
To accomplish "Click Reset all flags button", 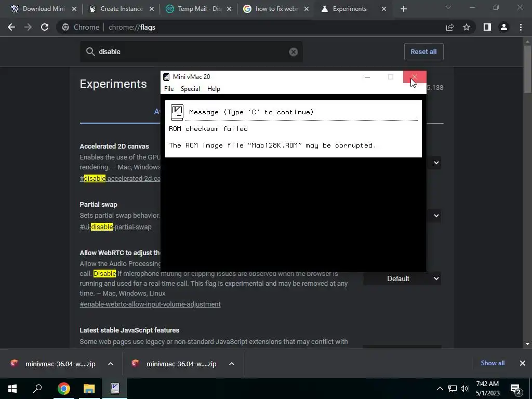I will tap(423, 51).
